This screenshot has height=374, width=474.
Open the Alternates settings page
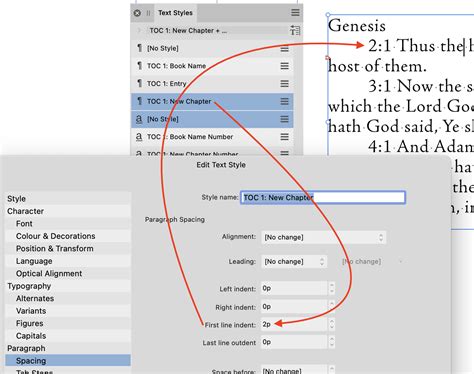point(68,298)
